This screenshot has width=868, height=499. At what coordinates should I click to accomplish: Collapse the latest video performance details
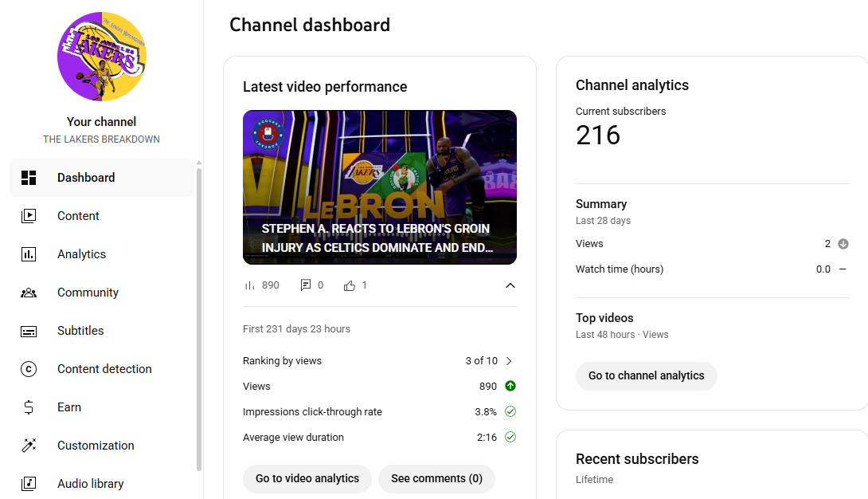[510, 285]
